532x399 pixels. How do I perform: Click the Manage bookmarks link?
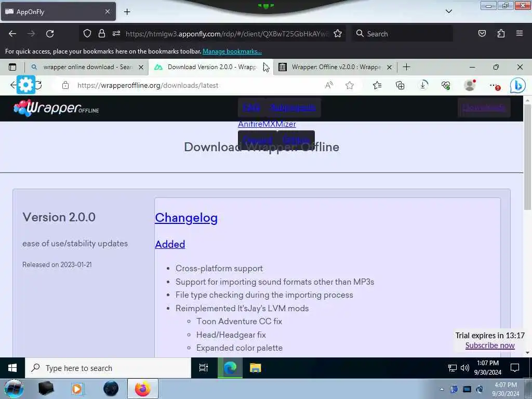[x=232, y=51]
